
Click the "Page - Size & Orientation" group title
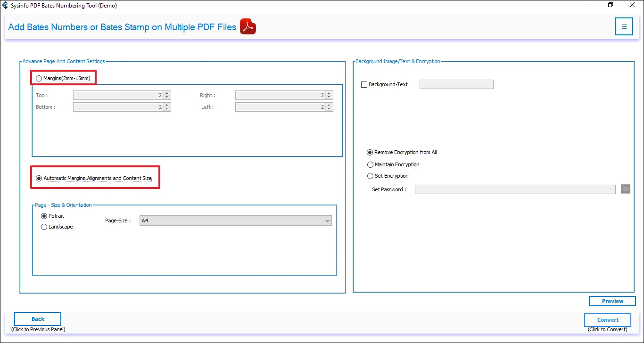click(x=63, y=205)
